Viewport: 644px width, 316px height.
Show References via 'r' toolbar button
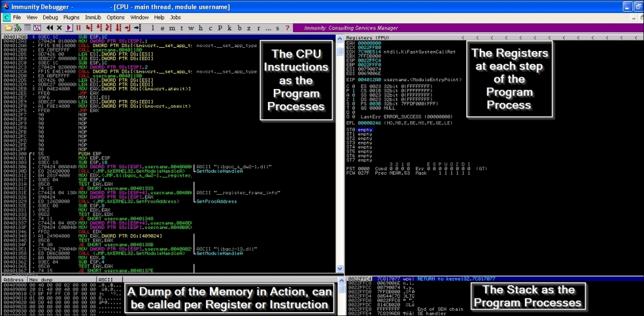(x=259, y=28)
